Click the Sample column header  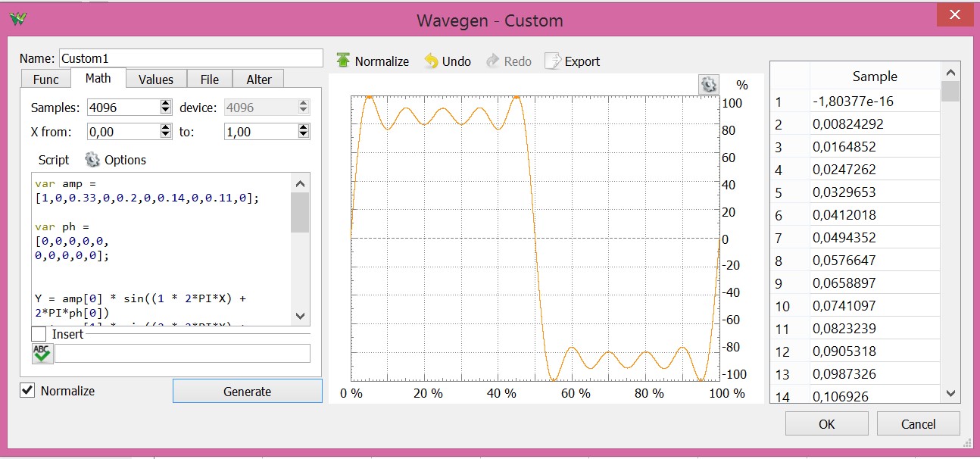pos(875,76)
